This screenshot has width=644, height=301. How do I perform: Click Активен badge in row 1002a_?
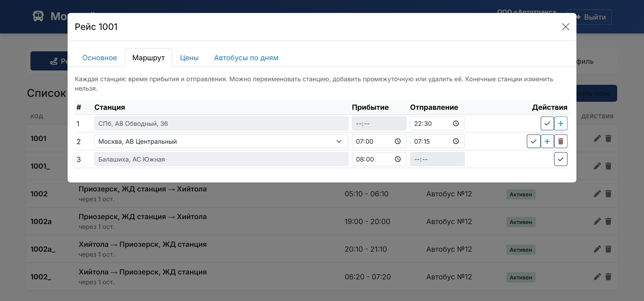(x=521, y=250)
